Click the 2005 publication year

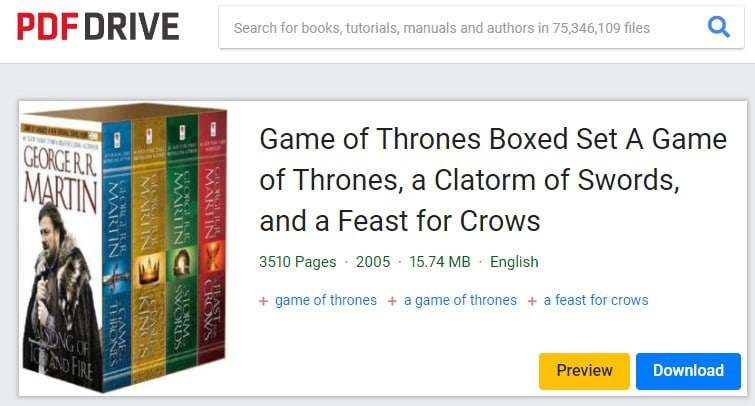369,262
